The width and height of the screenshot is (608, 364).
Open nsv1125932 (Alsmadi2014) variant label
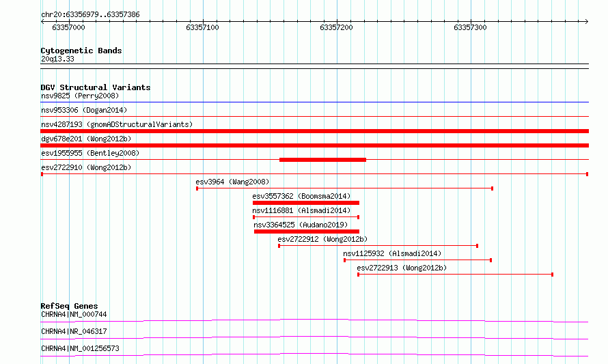[x=392, y=253]
